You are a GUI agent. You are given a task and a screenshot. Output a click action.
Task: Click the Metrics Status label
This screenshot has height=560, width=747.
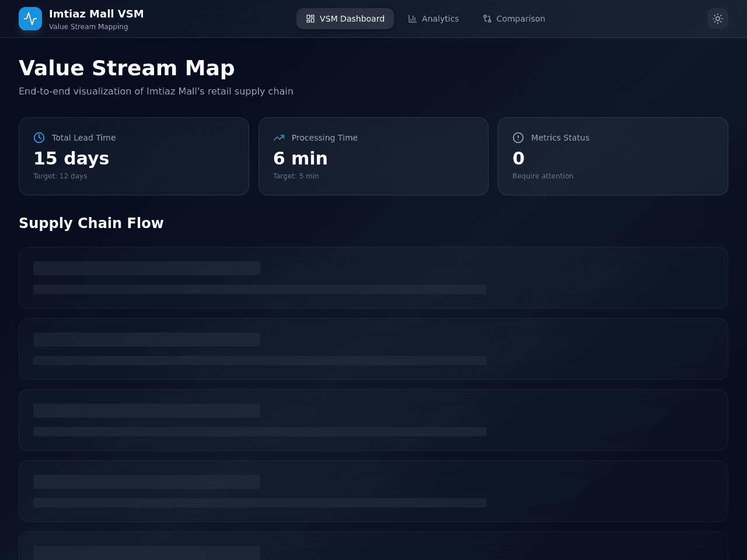560,138
